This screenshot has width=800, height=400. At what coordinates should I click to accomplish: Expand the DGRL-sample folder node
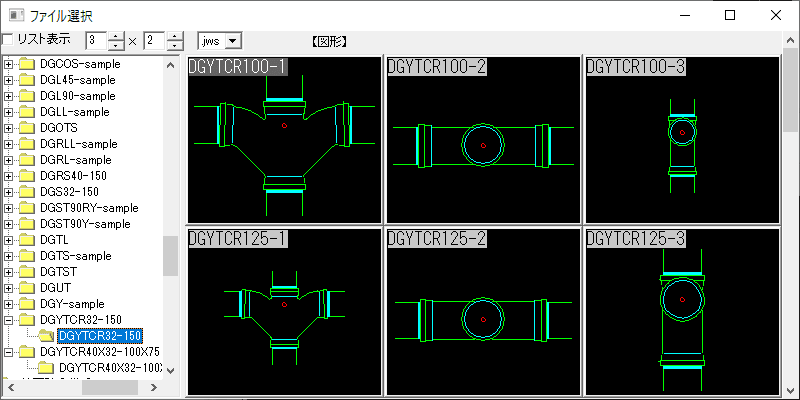tap(8, 160)
